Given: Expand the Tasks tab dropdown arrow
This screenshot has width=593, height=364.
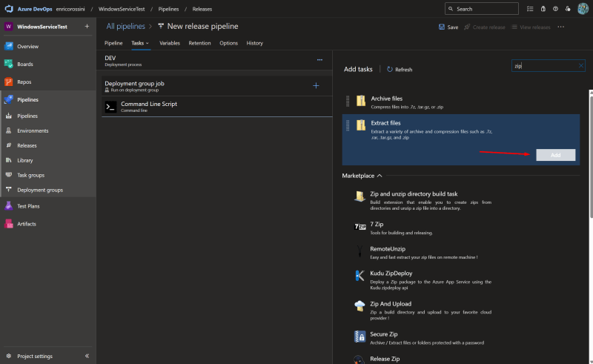Looking at the screenshot, I should click(x=148, y=43).
